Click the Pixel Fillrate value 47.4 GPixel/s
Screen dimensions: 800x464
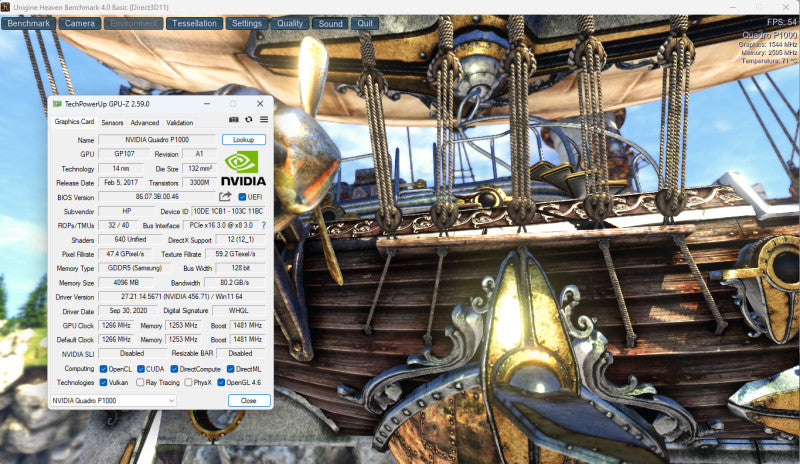(x=125, y=254)
